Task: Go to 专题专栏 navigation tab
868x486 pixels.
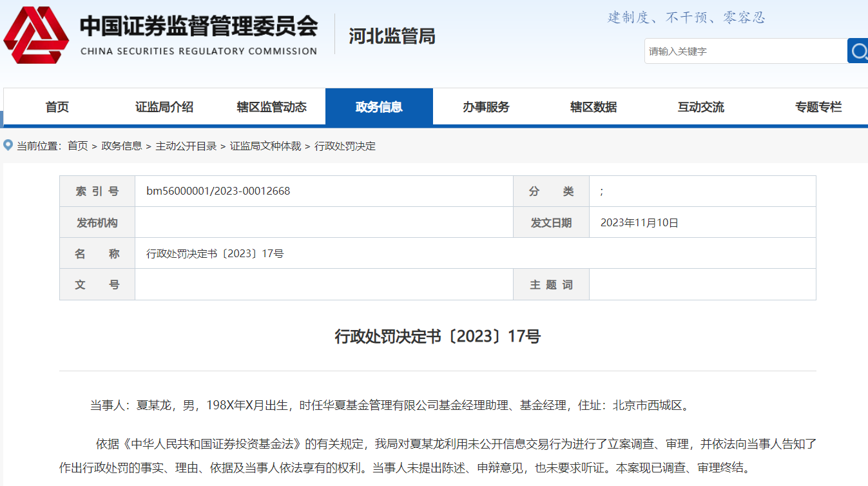Action: pyautogui.click(x=818, y=107)
